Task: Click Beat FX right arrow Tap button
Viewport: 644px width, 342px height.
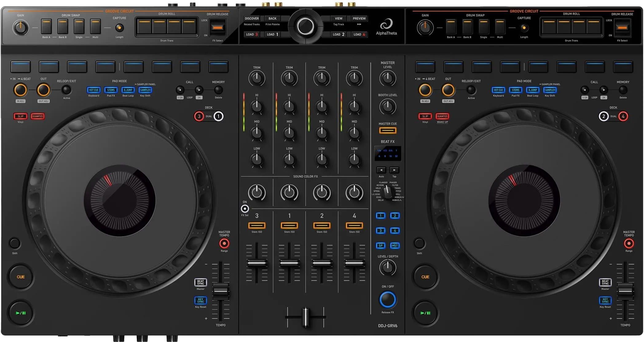Action: [394, 170]
